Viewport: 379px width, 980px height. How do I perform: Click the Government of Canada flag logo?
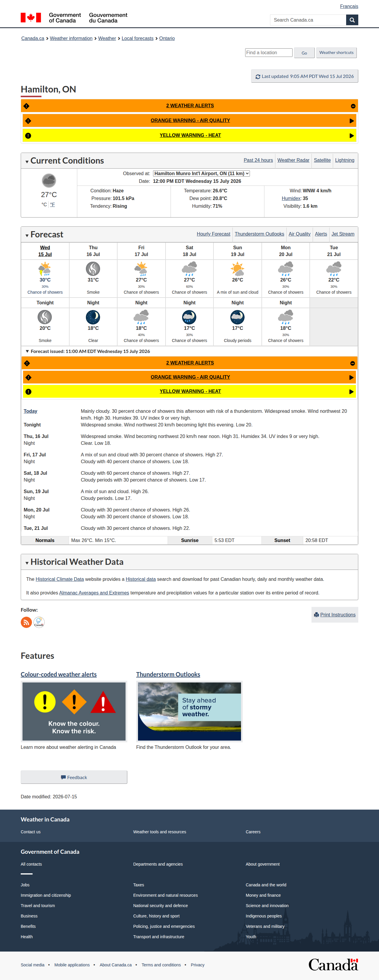click(x=31, y=17)
